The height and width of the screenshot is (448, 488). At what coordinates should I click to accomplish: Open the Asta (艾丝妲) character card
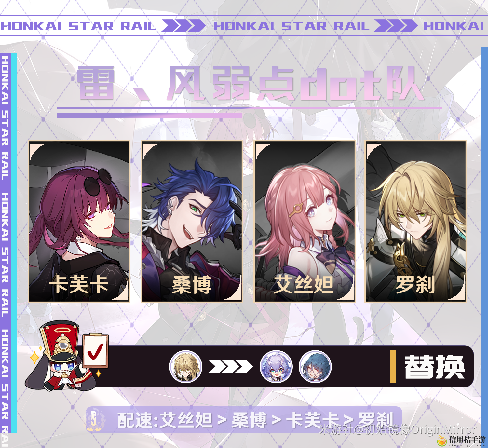(305, 221)
